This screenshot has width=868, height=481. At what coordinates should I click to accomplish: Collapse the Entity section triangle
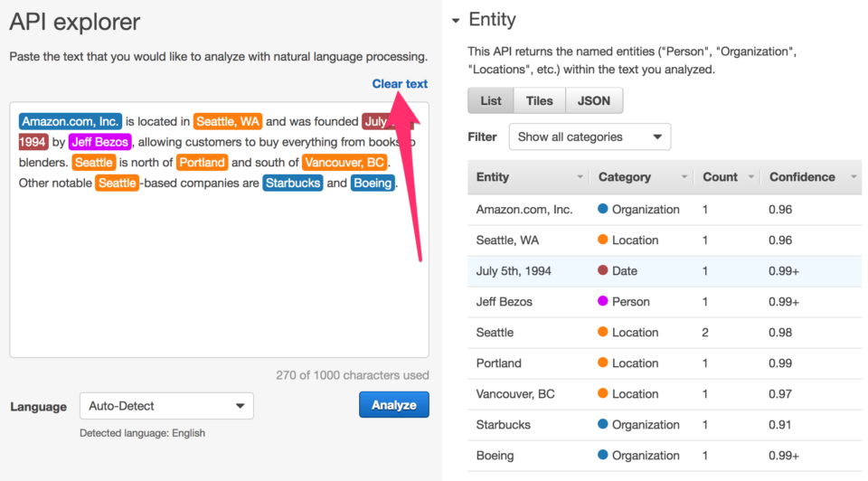point(456,21)
